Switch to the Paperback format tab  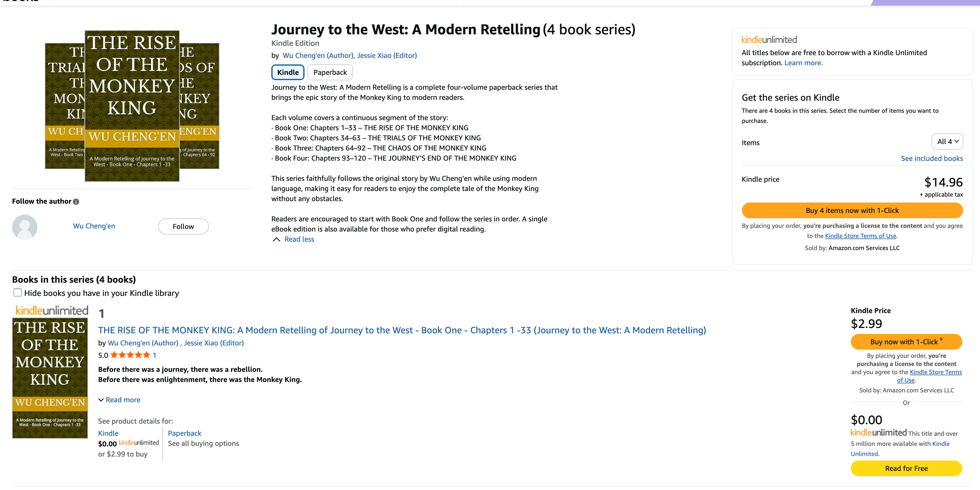coord(330,72)
